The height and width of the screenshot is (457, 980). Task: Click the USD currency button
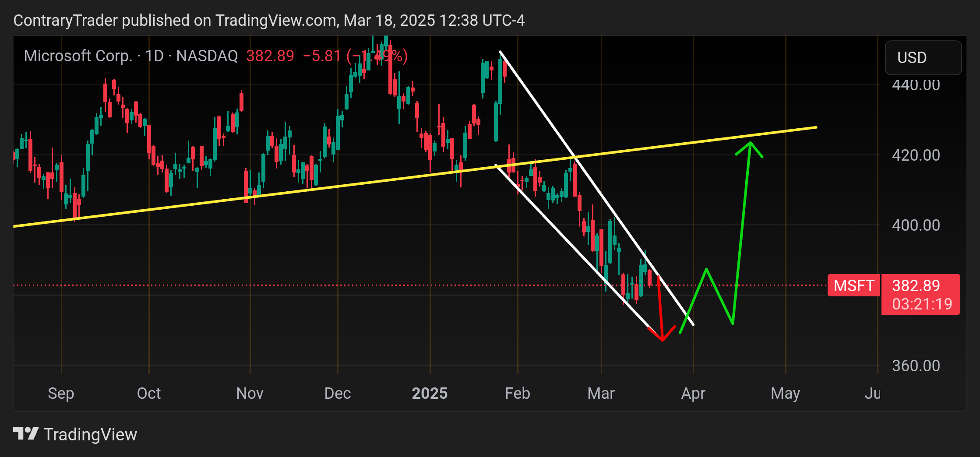[923, 58]
